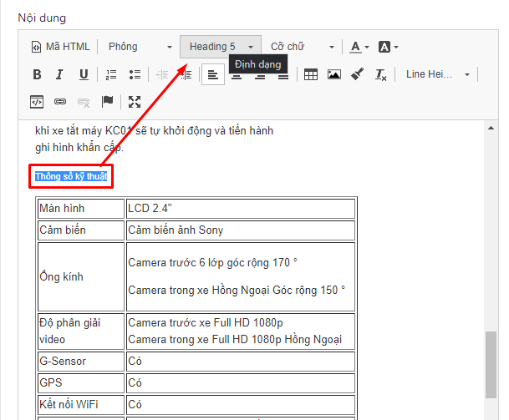Open the Phông font family dropdown
The height and width of the screenshot is (420, 509).
pos(140,47)
